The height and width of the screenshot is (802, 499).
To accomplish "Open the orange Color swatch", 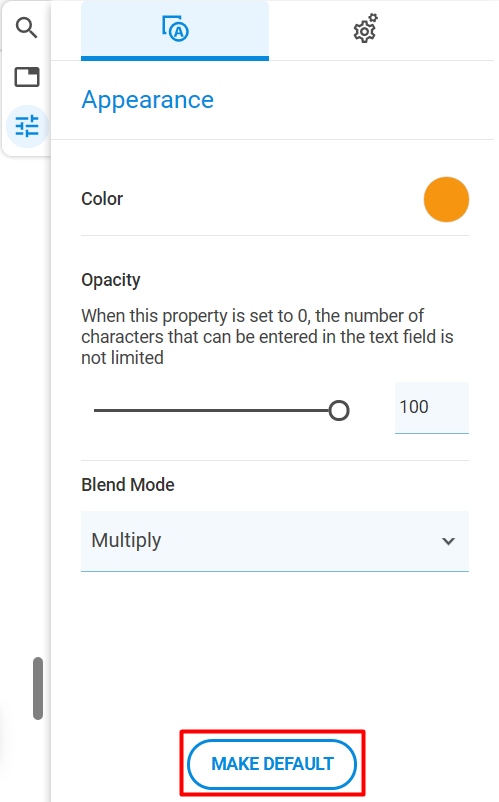I will 446,199.
